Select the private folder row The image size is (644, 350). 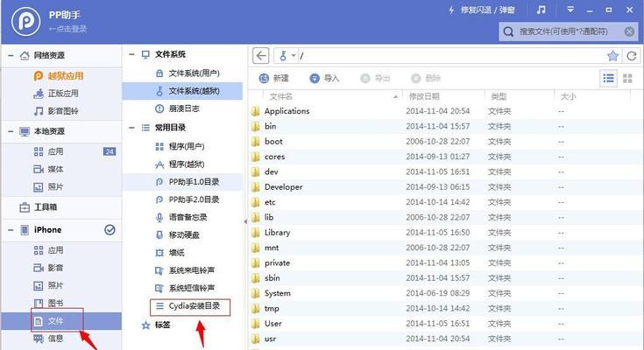[x=446, y=263]
